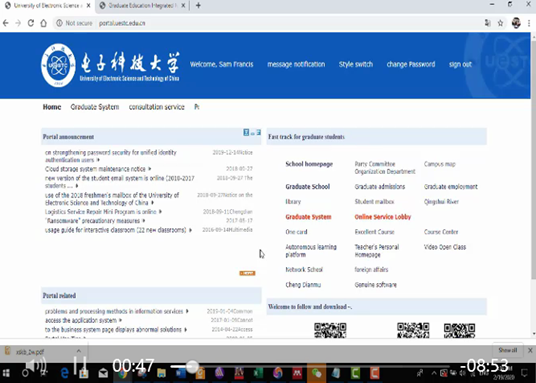Open the green Camtasia taskbar icon
536x383 pixels.
(356, 373)
